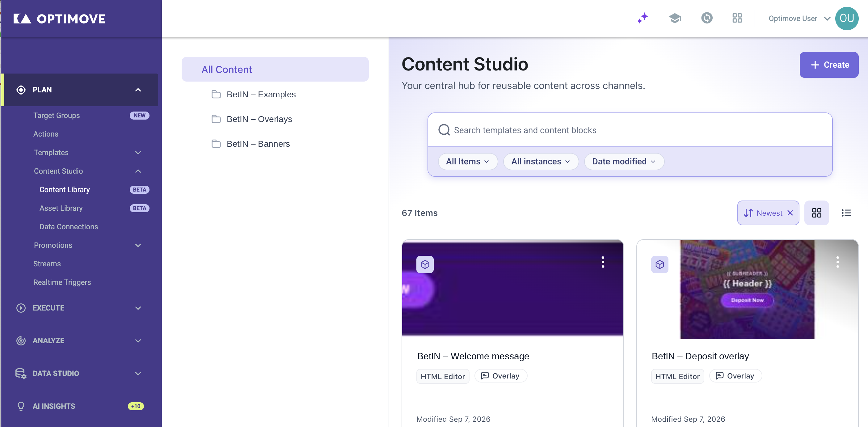Click the Optimove logo

(59, 19)
